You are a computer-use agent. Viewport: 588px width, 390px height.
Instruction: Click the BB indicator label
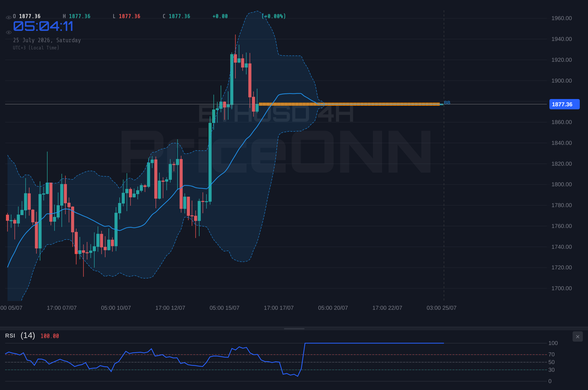(x=447, y=103)
